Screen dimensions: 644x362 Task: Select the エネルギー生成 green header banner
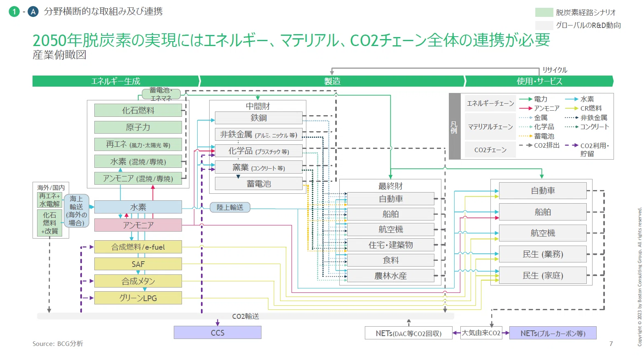116,81
